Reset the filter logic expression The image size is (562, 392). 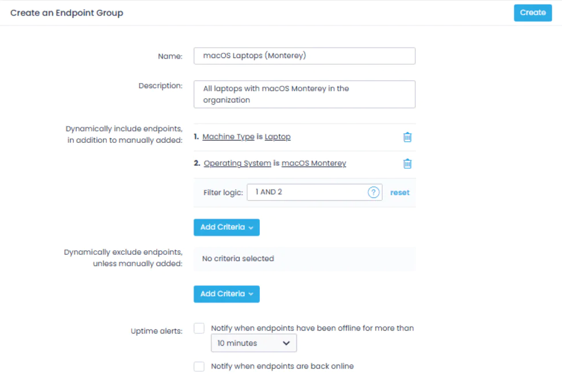click(x=400, y=192)
